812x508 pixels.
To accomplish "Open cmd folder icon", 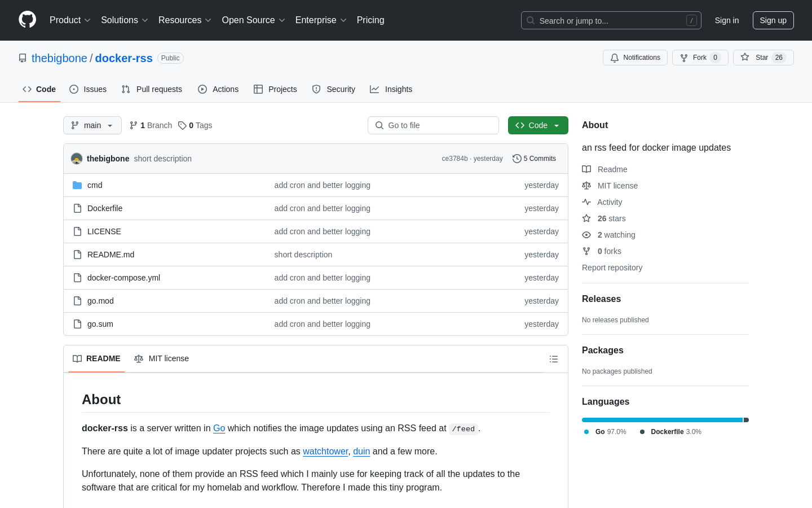I will (77, 185).
